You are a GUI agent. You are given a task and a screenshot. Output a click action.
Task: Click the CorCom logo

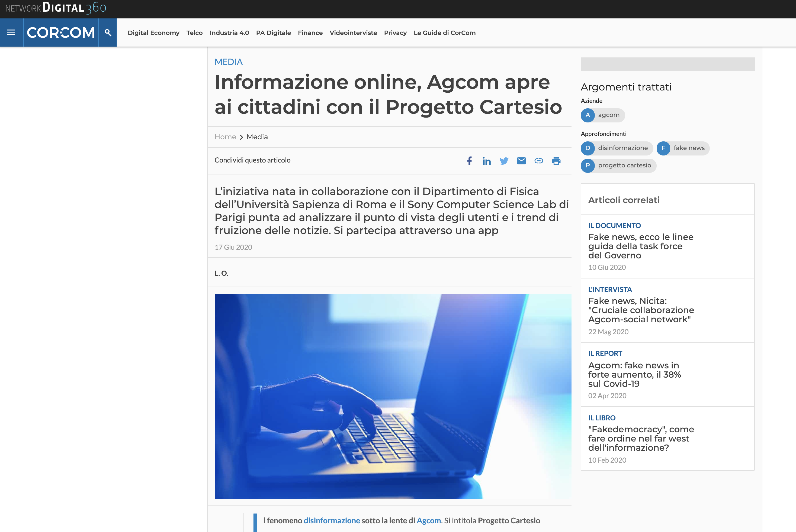point(61,33)
